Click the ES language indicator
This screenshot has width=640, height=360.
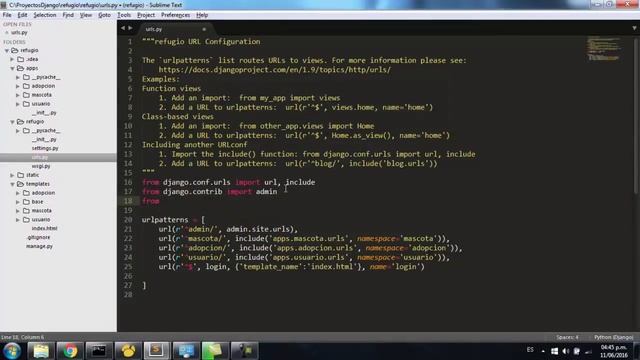[530, 350]
